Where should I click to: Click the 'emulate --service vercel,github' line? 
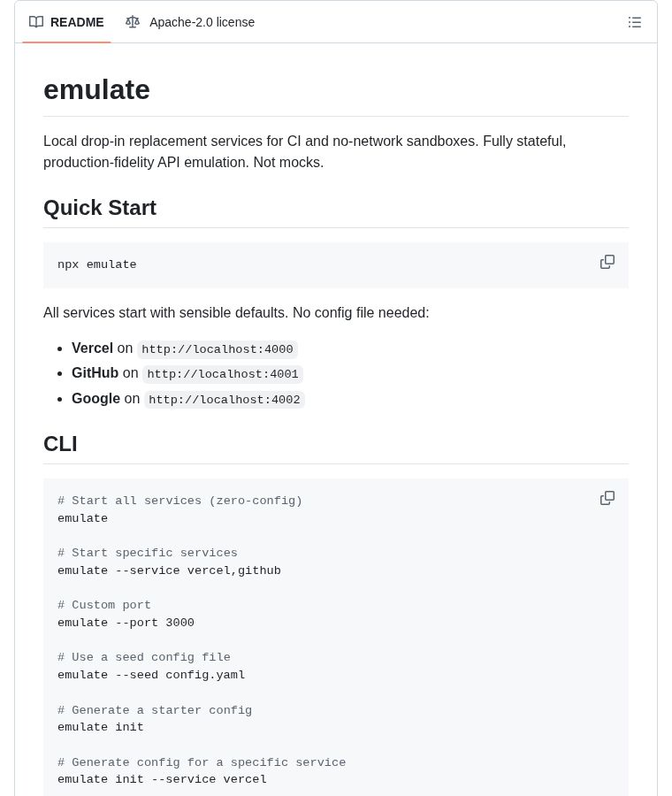169,570
